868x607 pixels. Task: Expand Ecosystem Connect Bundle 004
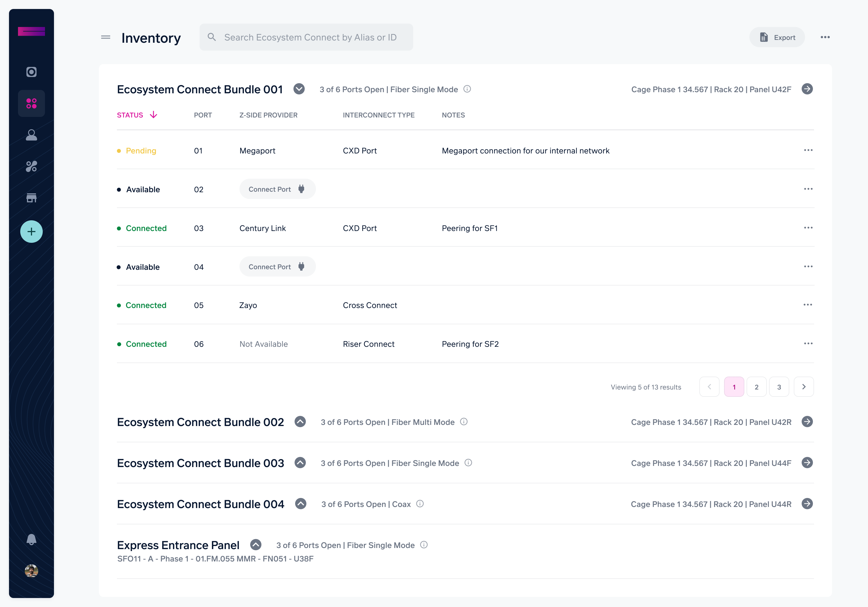tap(300, 504)
